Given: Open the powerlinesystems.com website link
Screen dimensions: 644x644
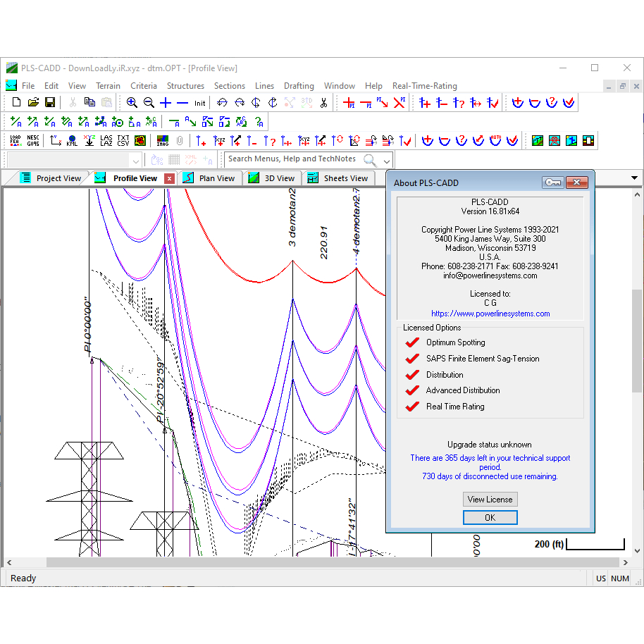Looking at the screenshot, I should pos(490,314).
